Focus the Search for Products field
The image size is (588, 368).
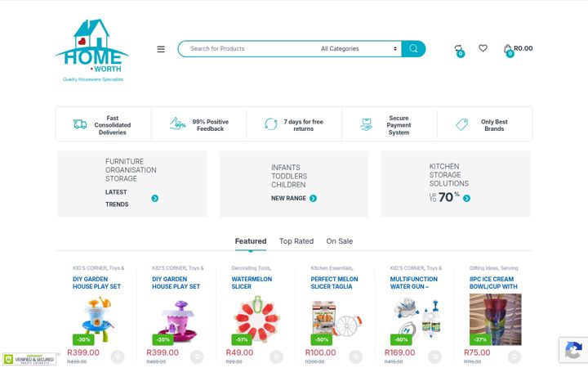[247, 49]
